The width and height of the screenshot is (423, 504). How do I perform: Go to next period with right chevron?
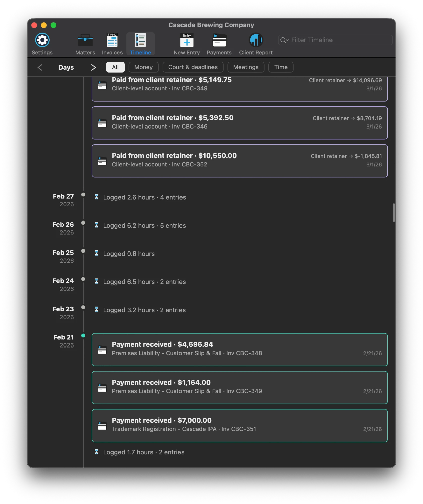click(93, 67)
